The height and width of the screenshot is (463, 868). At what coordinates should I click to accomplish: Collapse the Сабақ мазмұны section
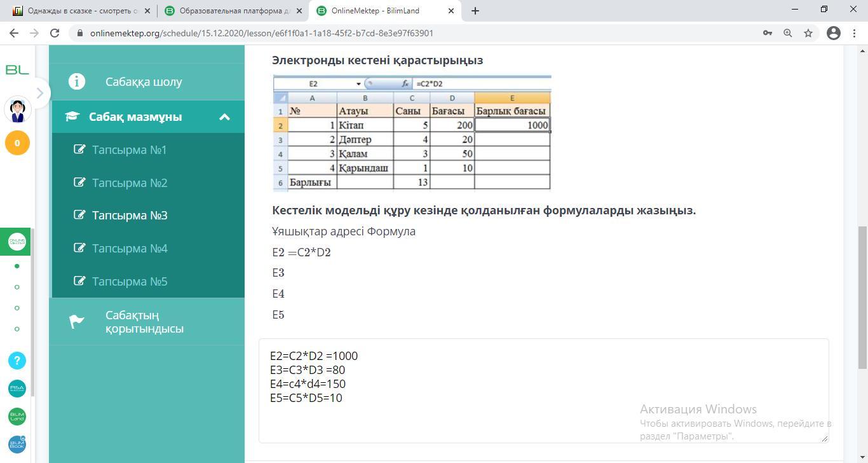(x=224, y=117)
